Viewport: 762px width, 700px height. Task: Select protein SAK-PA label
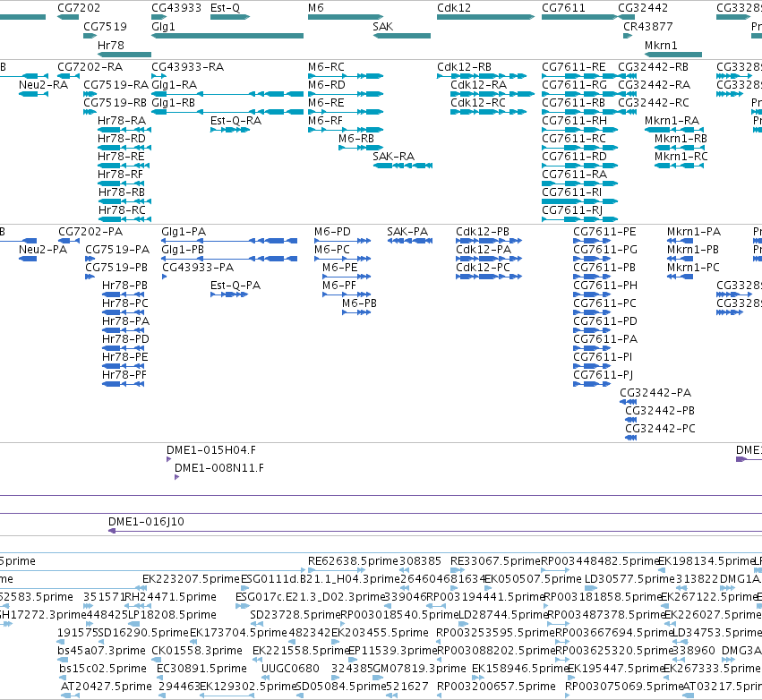coord(407,232)
